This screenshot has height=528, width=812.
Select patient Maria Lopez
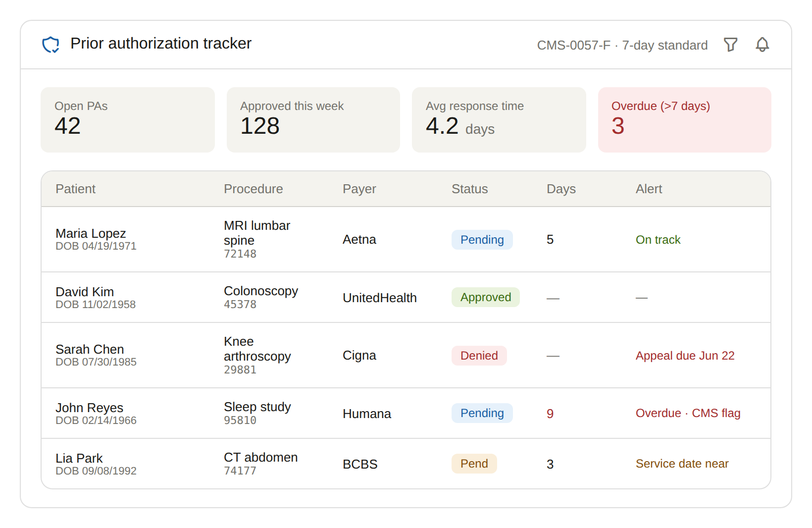(91, 233)
